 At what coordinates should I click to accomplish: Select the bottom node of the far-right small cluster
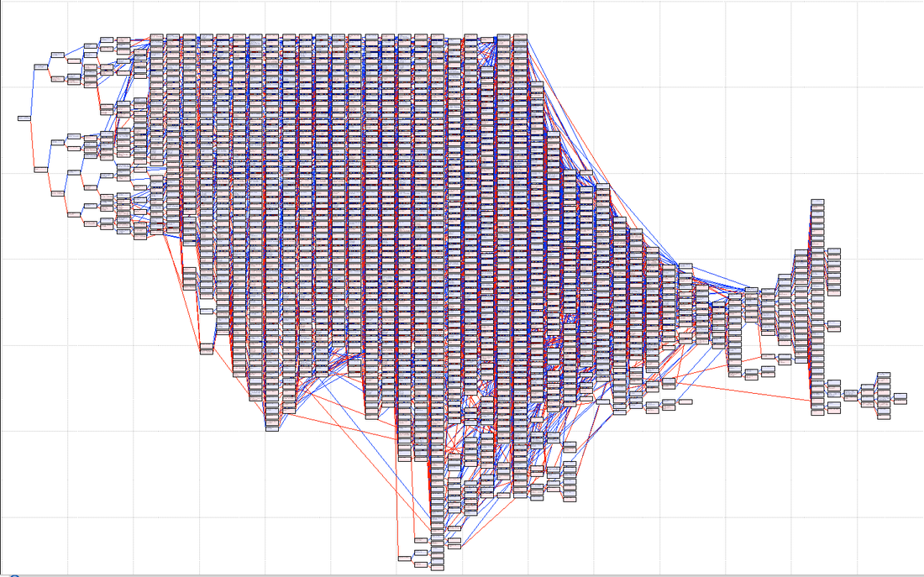tap(884, 417)
